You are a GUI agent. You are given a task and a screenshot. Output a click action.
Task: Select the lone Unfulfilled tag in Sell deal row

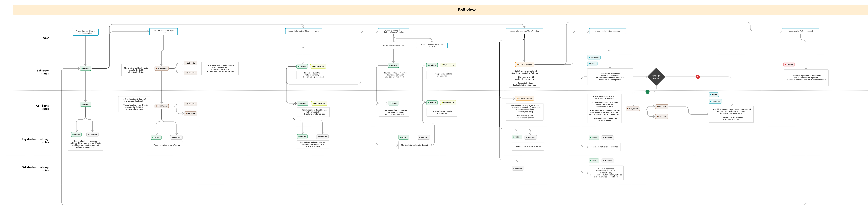[518, 168]
